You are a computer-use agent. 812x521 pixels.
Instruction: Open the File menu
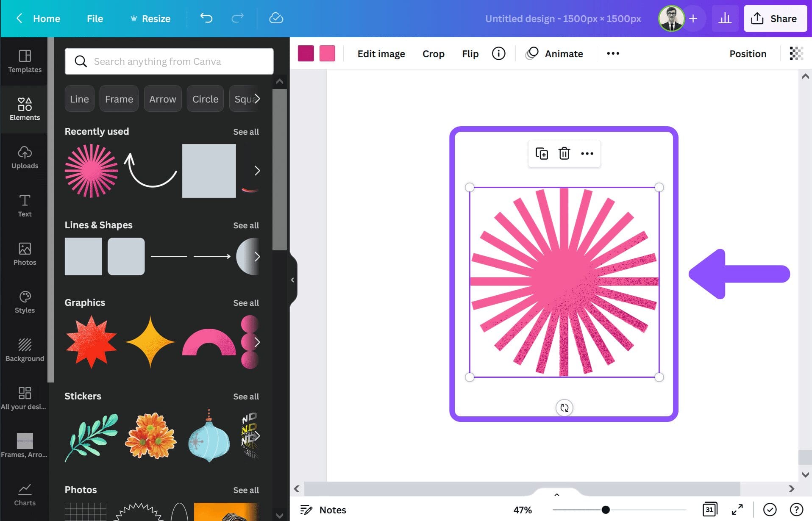[95, 18]
